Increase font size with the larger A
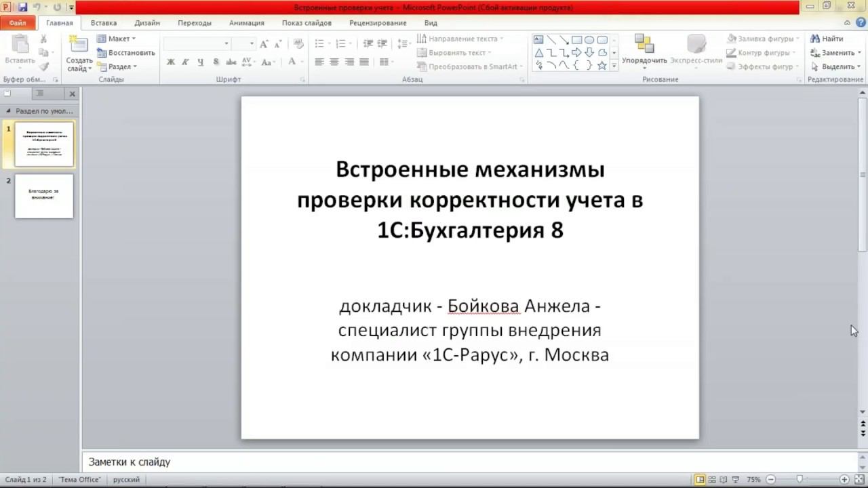The height and width of the screenshot is (488, 868). click(264, 43)
